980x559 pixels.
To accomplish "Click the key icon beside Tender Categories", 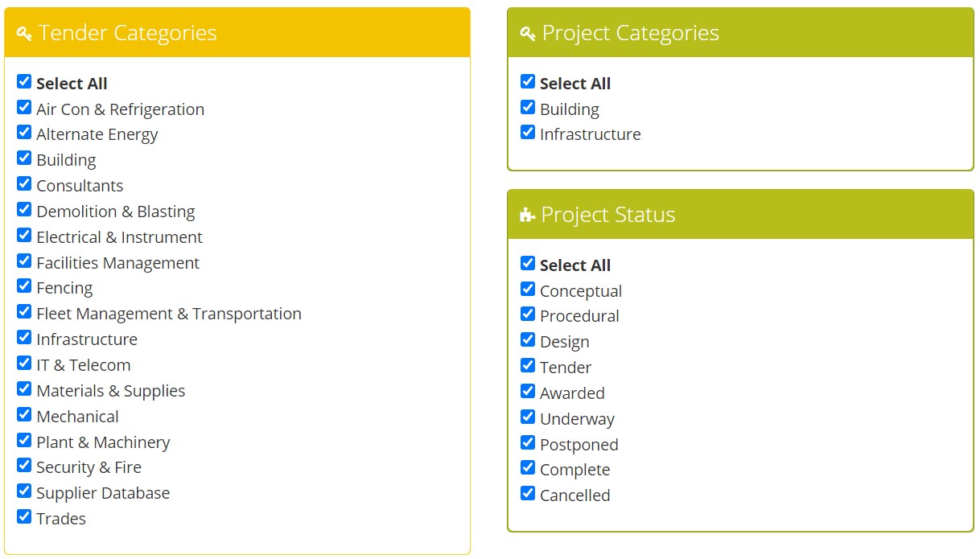I will point(24,33).
